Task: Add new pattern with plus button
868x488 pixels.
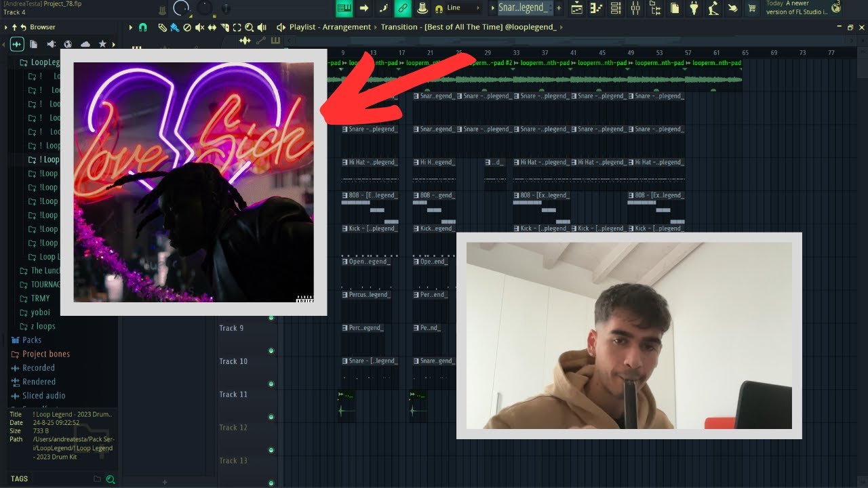Action: click(559, 8)
